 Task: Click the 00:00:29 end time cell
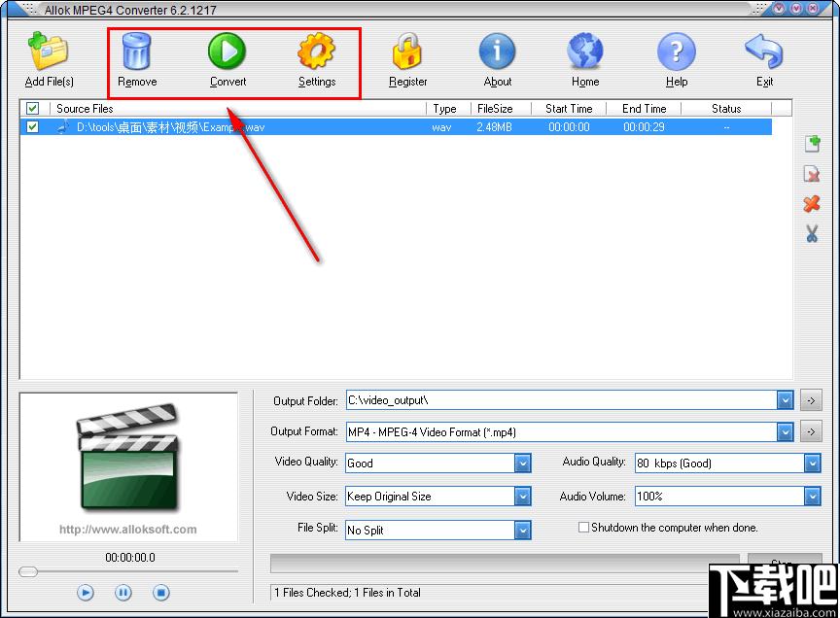[x=644, y=127]
